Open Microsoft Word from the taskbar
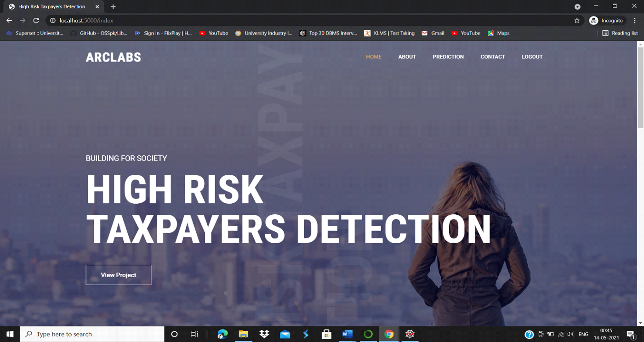Screen dimensions: 644x342 coord(347,334)
